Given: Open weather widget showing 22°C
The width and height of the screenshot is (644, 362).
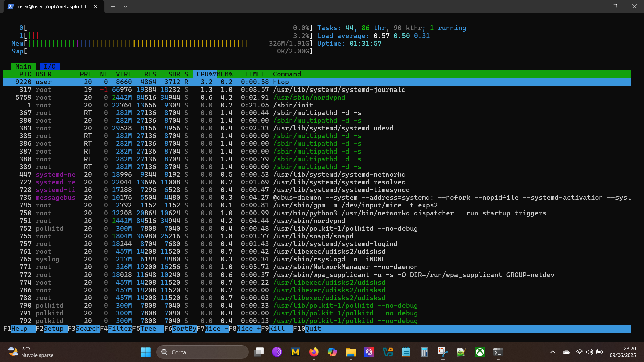Looking at the screenshot, I should tap(31, 352).
